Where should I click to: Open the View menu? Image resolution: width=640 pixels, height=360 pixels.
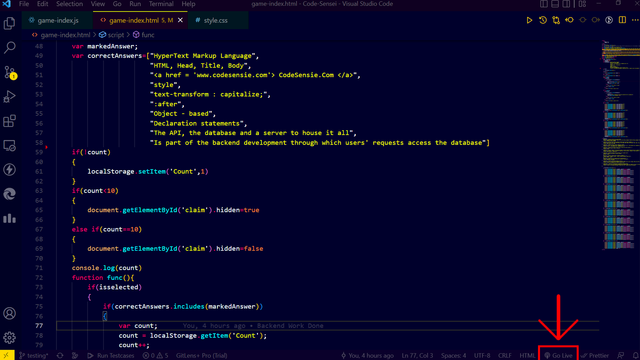point(98,4)
